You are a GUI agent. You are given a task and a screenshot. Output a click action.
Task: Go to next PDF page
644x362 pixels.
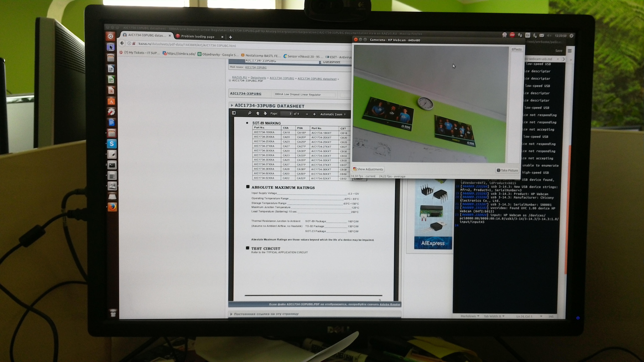(x=265, y=113)
